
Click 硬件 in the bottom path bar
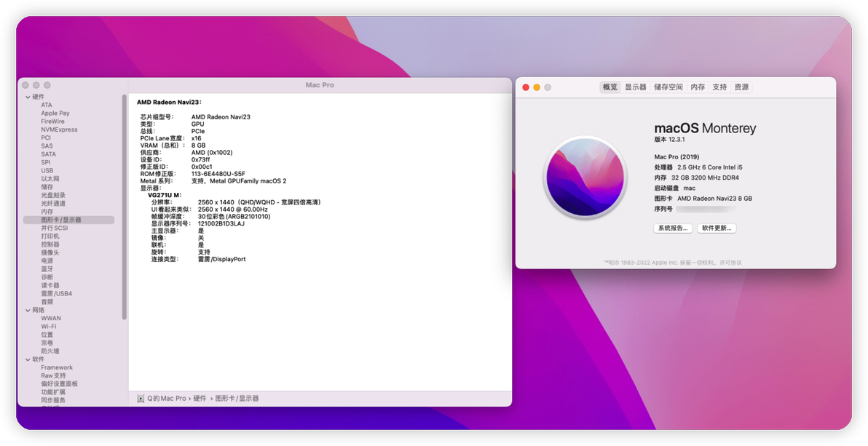200,399
